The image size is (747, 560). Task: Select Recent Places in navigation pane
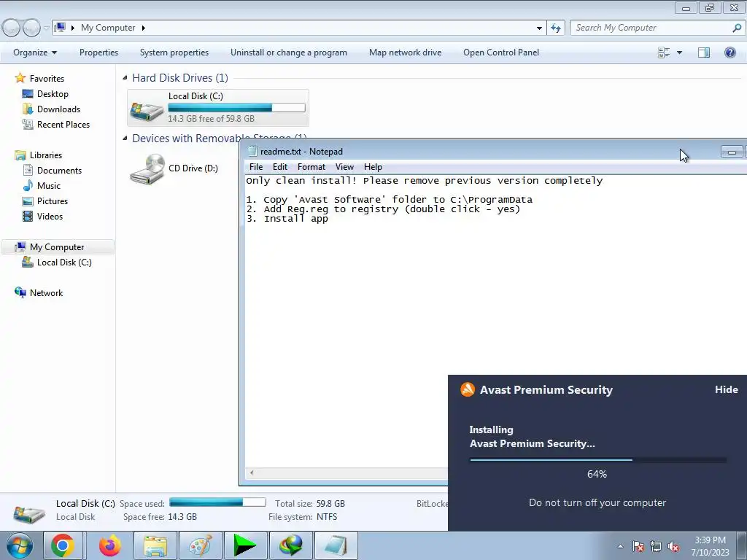point(63,124)
